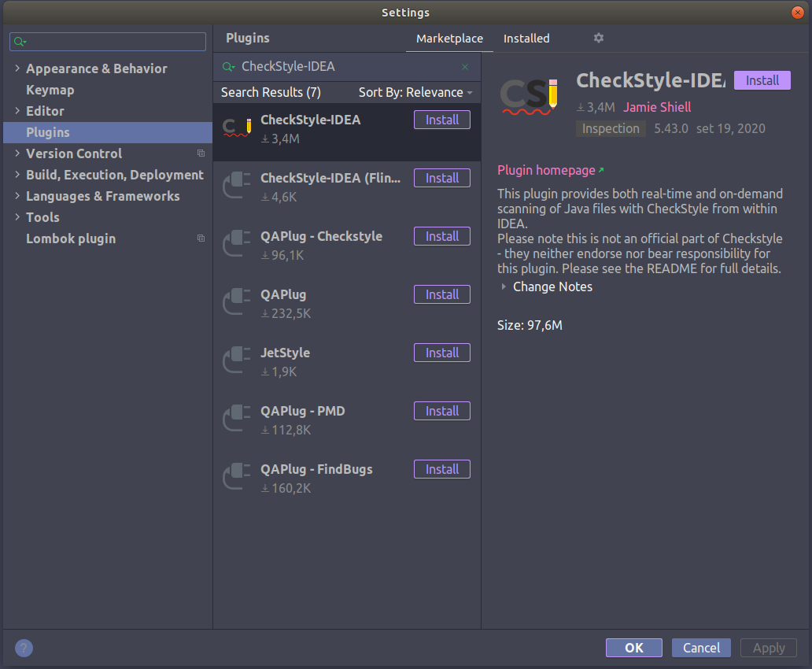
Task: Expand Languages & Frameworks settings
Action: click(17, 196)
